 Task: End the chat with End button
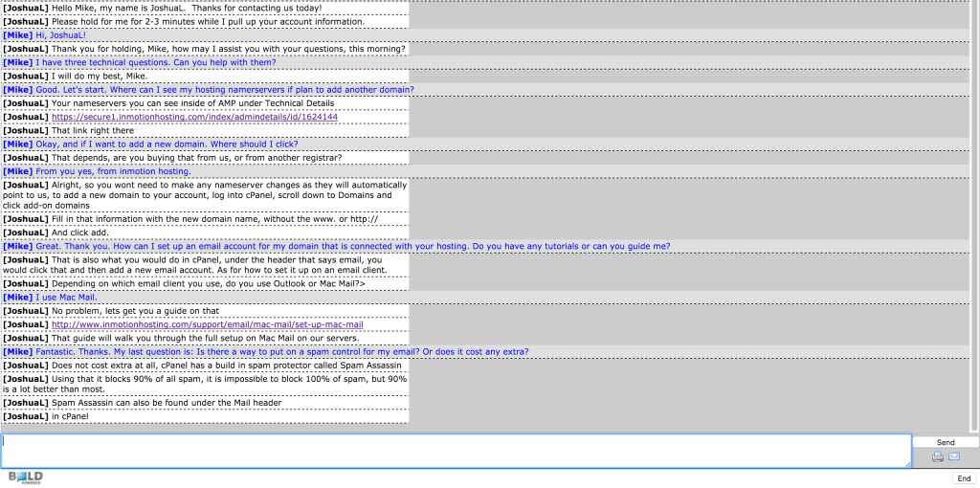(964, 478)
